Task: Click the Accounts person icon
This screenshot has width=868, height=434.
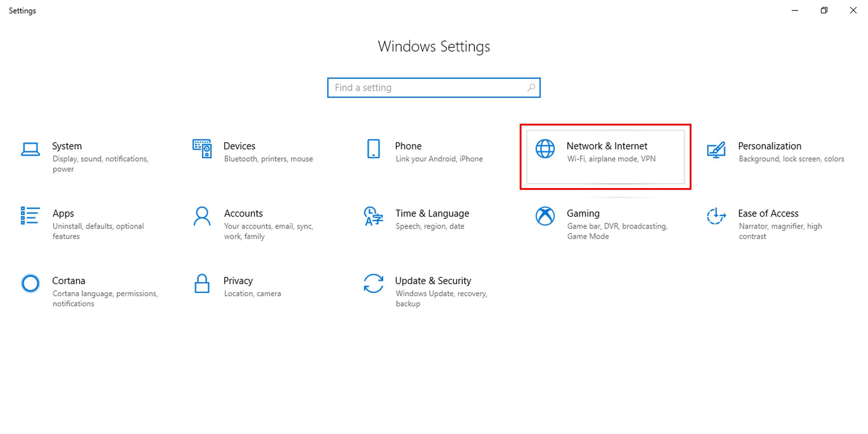Action: click(x=202, y=216)
